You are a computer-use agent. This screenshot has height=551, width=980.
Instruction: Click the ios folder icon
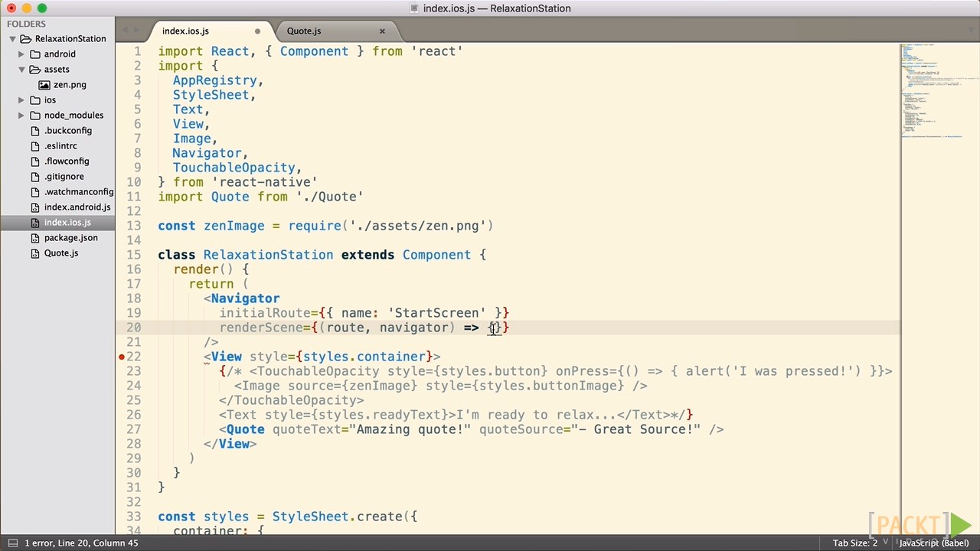[x=35, y=100]
